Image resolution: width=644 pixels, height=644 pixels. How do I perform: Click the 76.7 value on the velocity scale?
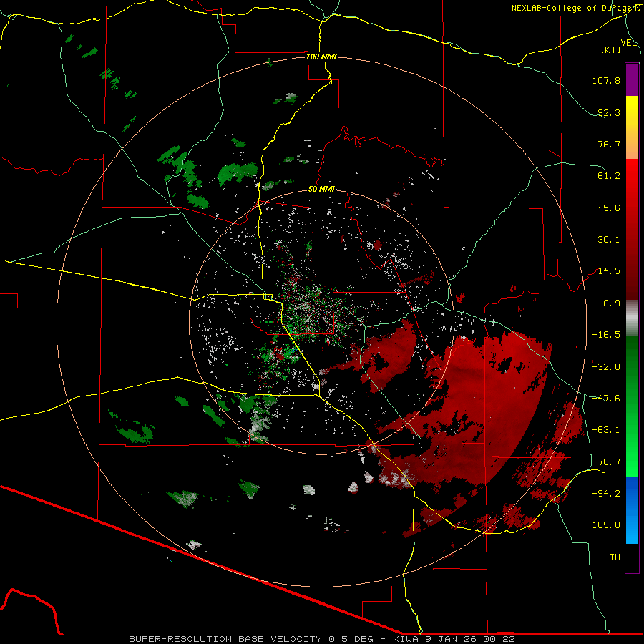[609, 144]
